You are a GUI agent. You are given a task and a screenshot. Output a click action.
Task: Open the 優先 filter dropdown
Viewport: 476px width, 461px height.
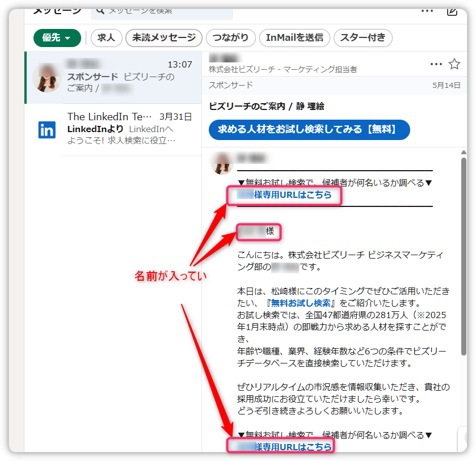57,38
